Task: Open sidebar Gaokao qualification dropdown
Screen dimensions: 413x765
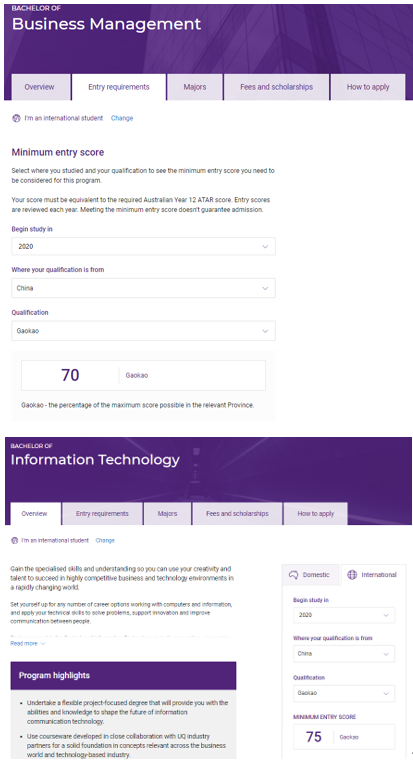Action: (344, 693)
